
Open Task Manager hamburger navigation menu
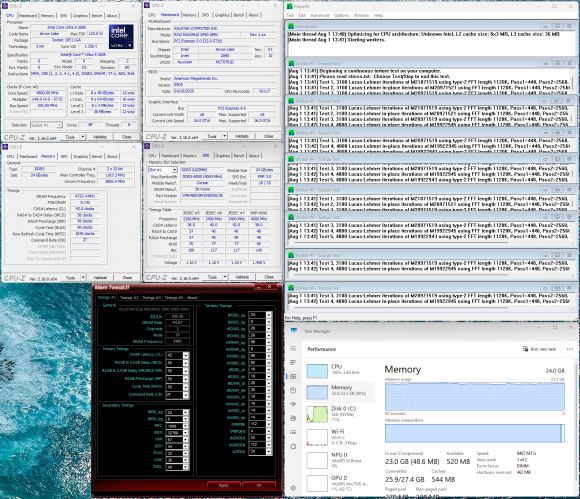coord(293,348)
